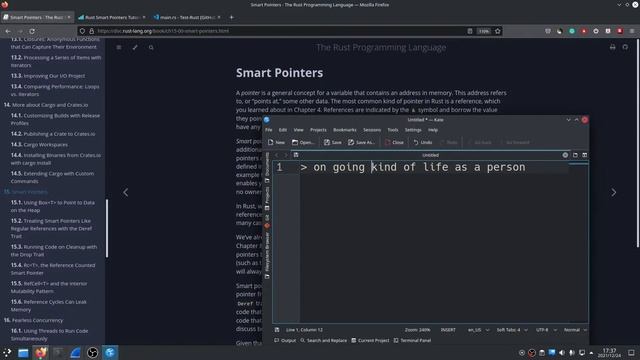Click Firefox back button
The image size is (640, 360).
8,31
